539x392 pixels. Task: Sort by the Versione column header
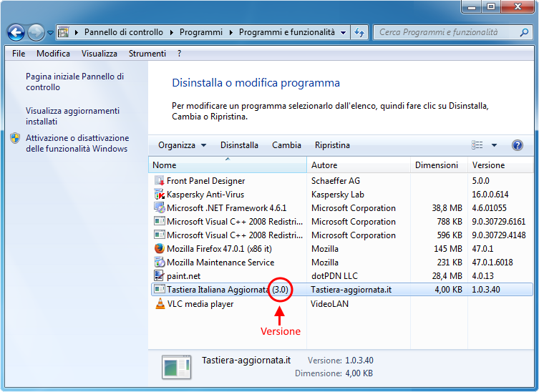[x=500, y=165]
